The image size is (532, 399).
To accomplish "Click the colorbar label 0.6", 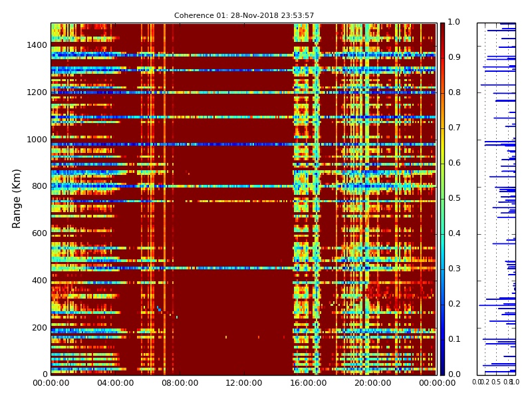I will point(454,163).
